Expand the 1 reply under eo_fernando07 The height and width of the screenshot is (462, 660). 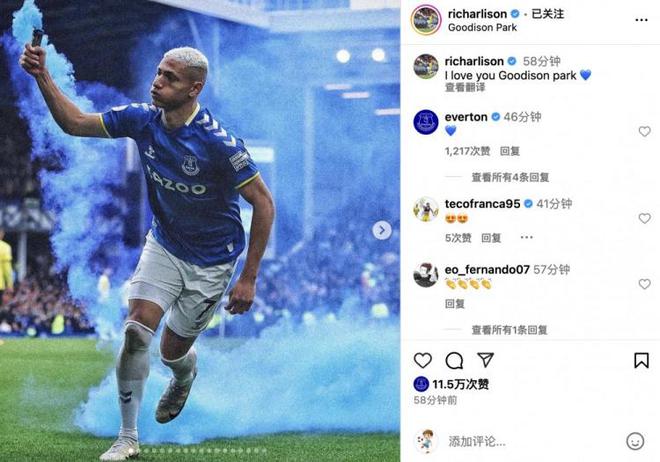click(509, 330)
